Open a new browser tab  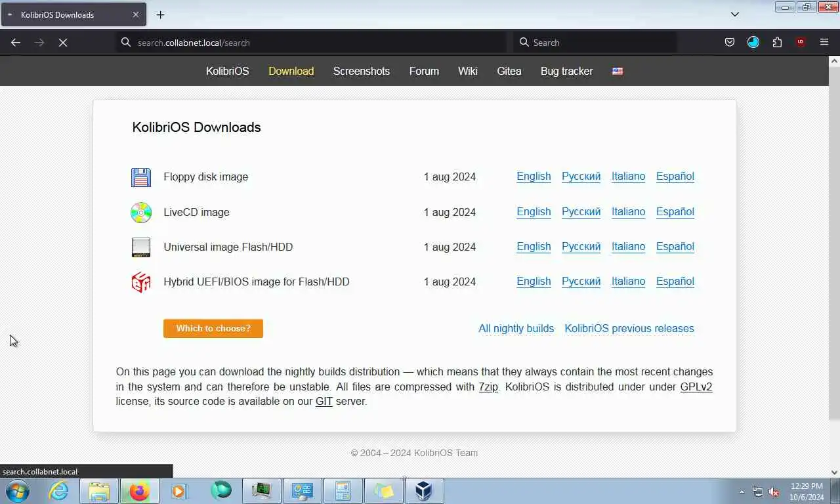point(160,14)
